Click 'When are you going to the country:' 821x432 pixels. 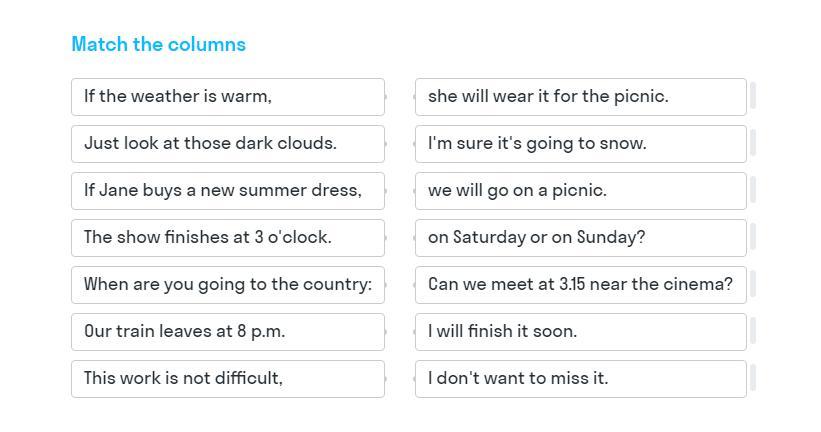[x=227, y=285]
